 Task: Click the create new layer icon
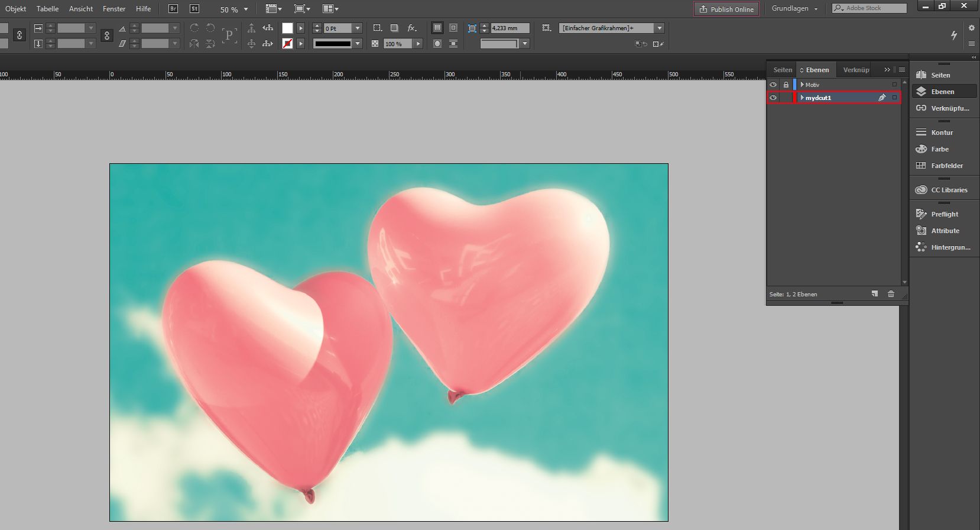click(875, 294)
